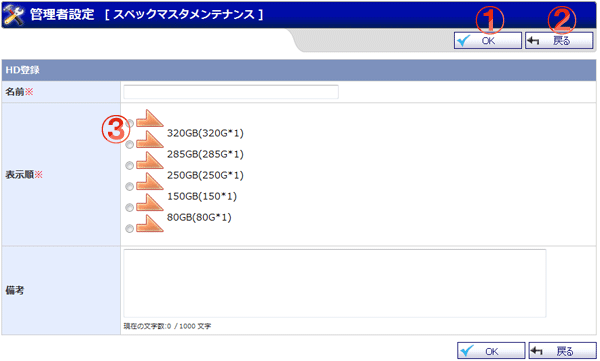
Task: Click checkmark icon on top OK button
Action: (x=464, y=41)
